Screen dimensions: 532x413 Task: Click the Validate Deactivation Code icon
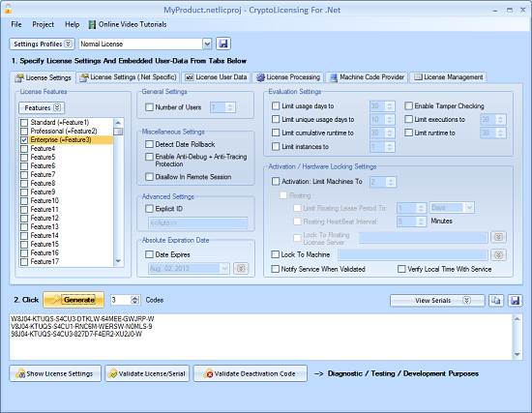tap(208, 373)
